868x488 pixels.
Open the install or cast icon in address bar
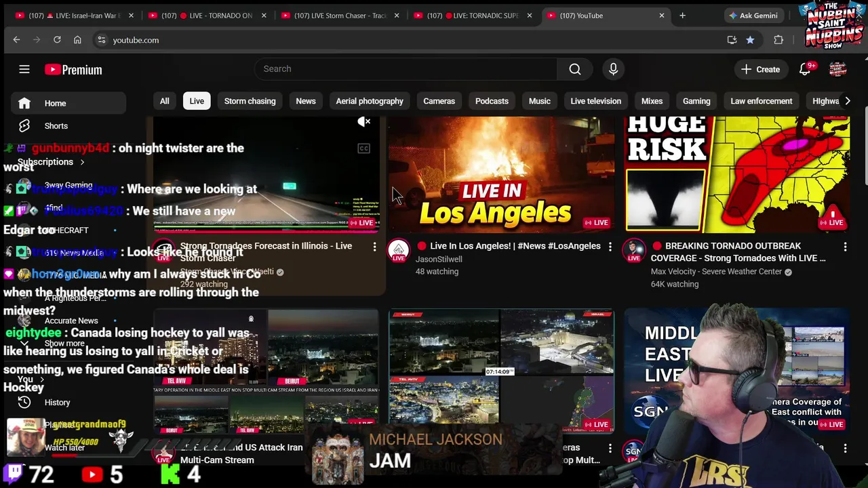732,40
